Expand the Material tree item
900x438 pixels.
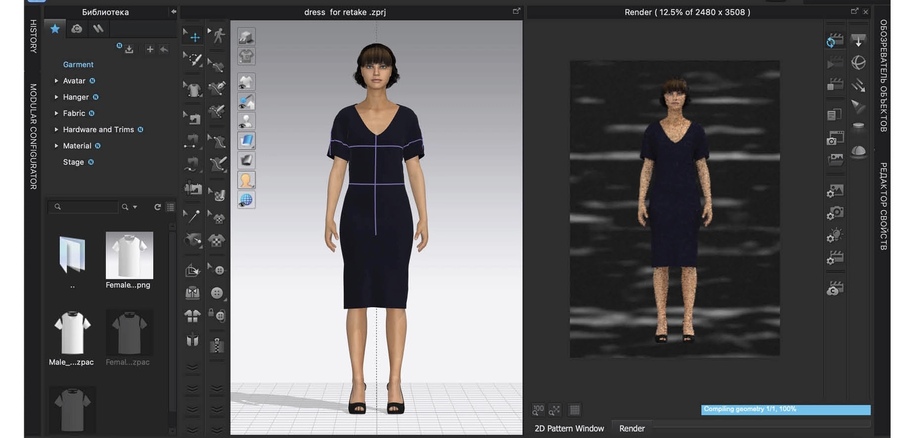56,146
